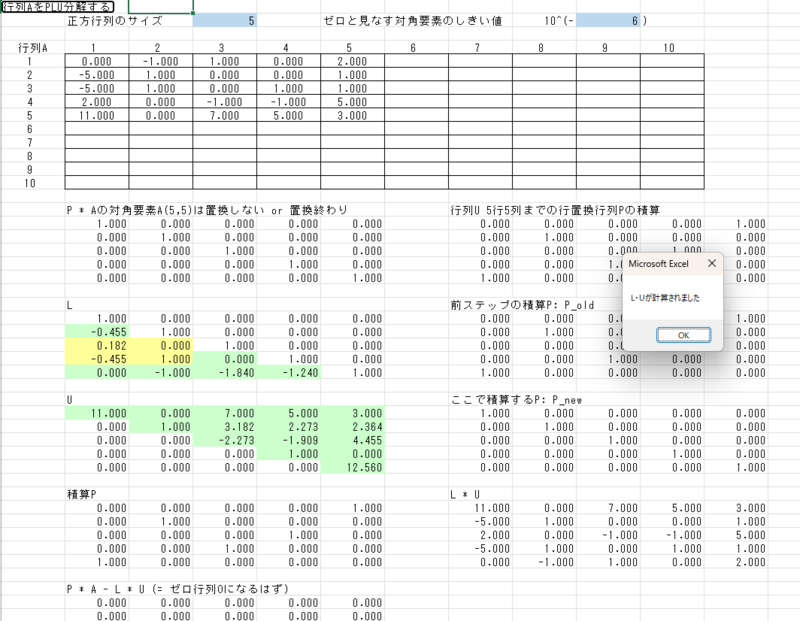
Task: Select the blue threshold exponent cell showing 6
Action: [x=608, y=20]
